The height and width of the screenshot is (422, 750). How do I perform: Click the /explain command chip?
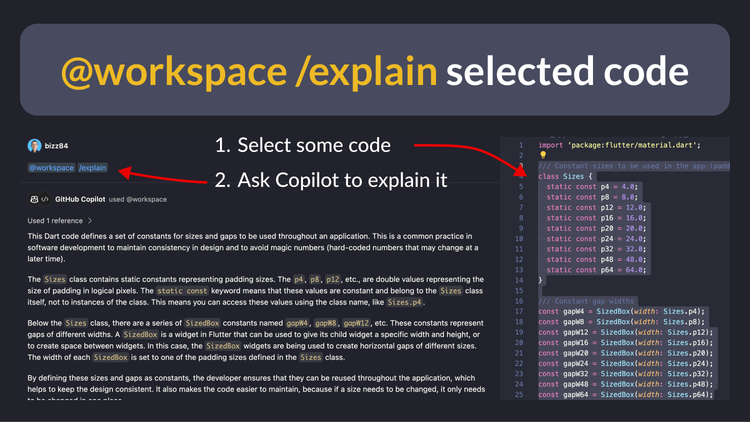pyautogui.click(x=93, y=168)
